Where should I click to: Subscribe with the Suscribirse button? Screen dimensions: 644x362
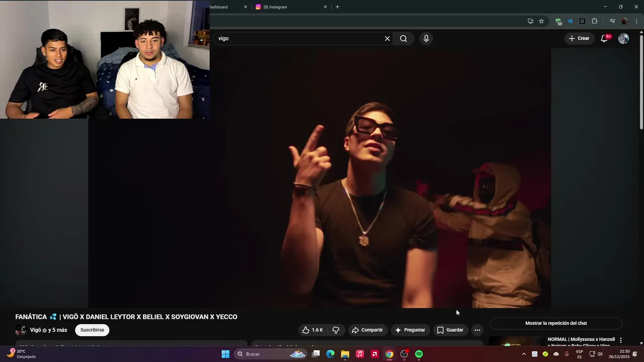[x=92, y=330]
